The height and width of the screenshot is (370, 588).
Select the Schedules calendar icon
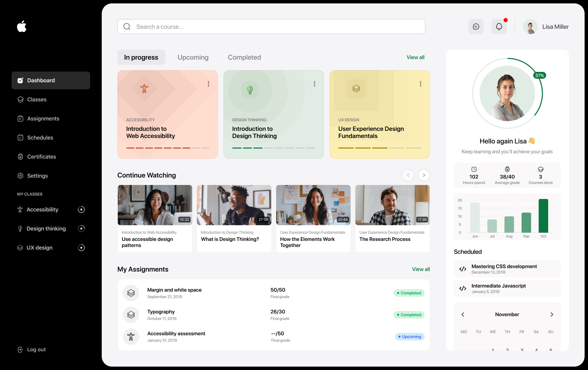(x=20, y=137)
